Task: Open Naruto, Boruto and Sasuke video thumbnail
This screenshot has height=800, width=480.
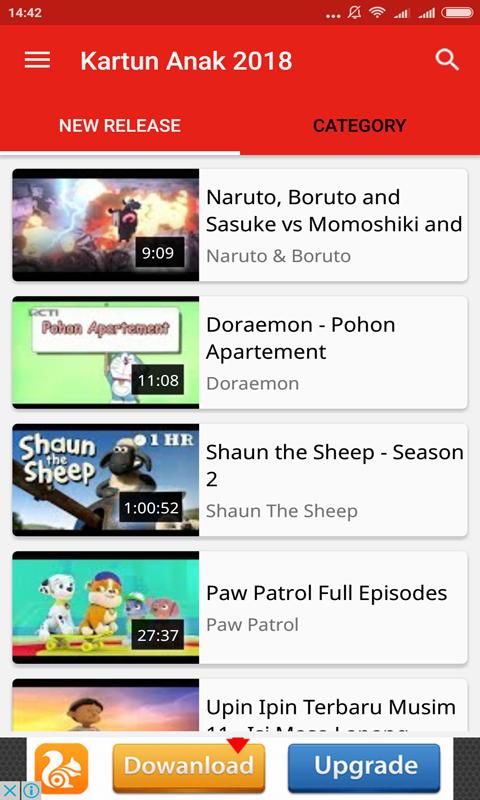Action: click(x=106, y=225)
